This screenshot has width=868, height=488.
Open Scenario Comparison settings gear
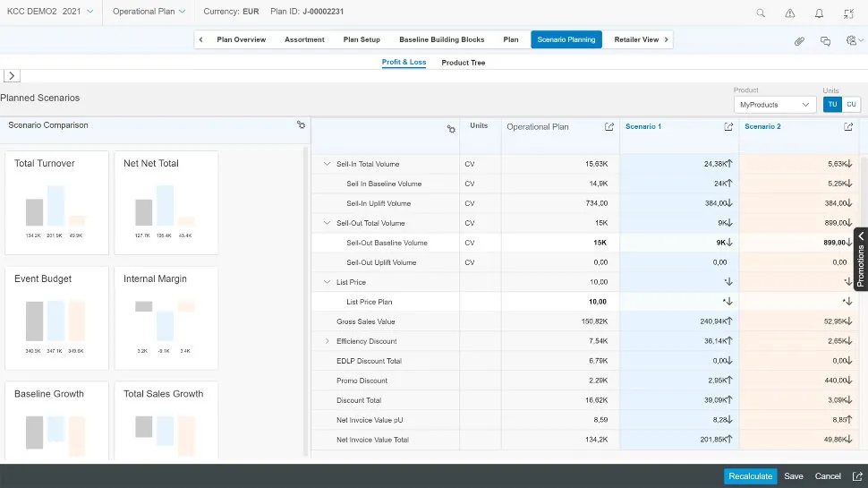click(x=301, y=125)
